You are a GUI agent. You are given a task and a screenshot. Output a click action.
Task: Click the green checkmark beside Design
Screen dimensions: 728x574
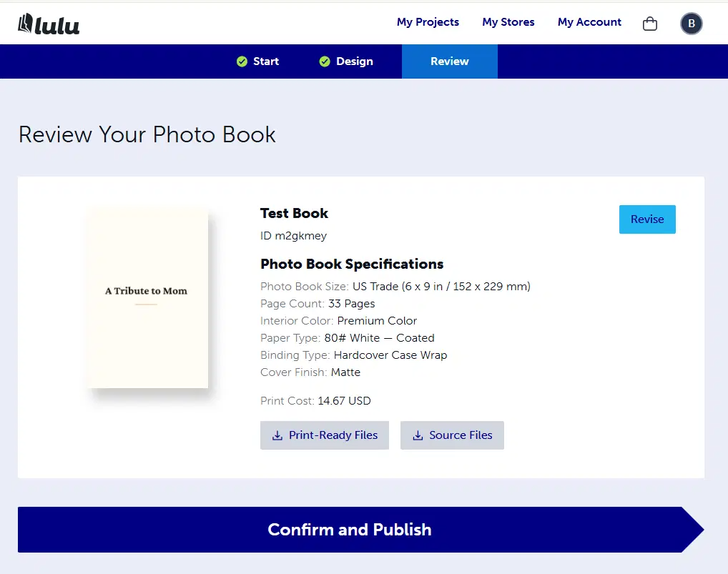(x=325, y=61)
